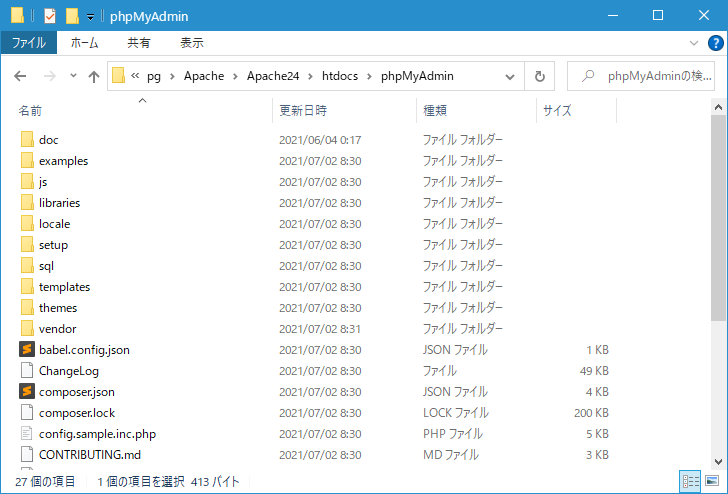Open the recent locations dropdown arrow
Image resolution: width=728 pixels, height=494 pixels.
coord(73,76)
